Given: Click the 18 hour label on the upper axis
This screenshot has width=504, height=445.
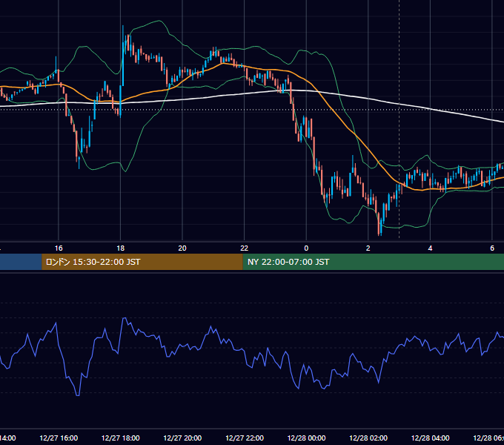Looking at the screenshot, I should point(121,248).
